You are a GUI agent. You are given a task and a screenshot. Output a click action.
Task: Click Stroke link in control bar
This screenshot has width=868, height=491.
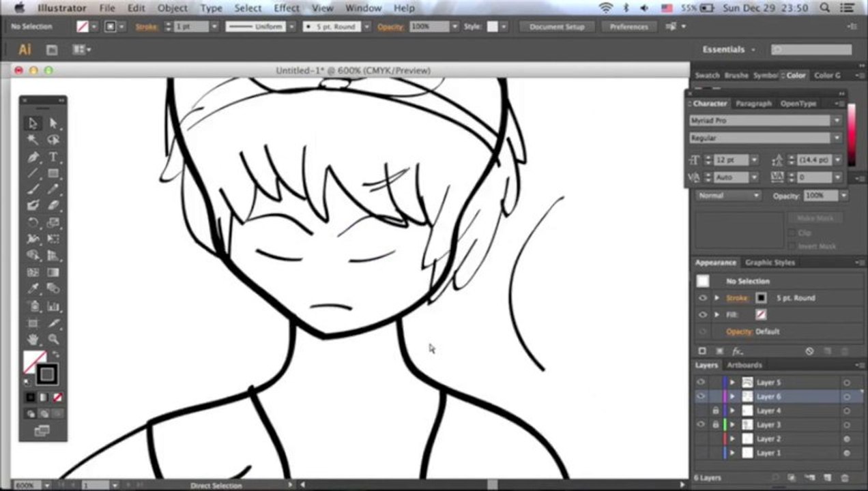click(x=146, y=27)
